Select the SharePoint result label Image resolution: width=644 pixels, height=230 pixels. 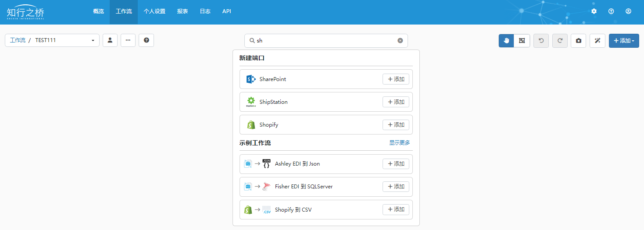(272, 79)
